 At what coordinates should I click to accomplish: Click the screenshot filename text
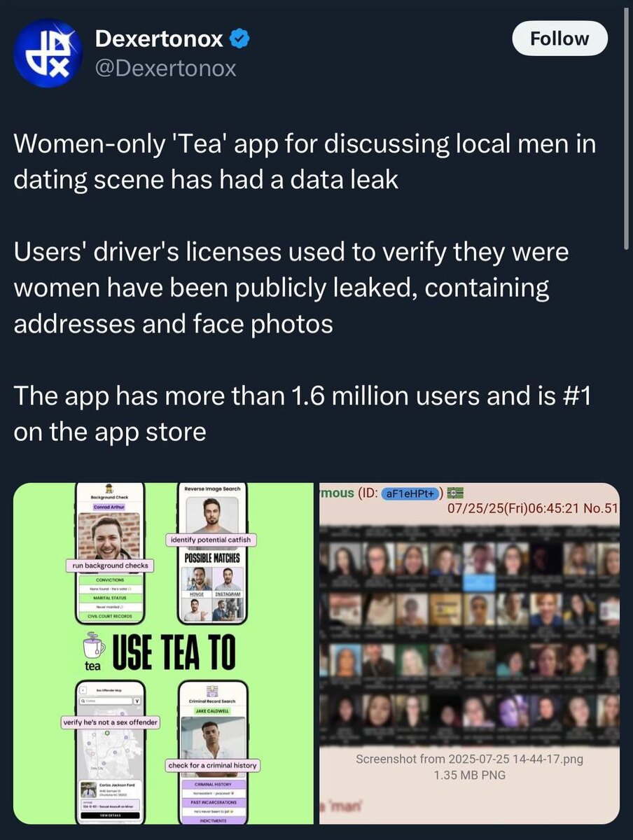470,759
